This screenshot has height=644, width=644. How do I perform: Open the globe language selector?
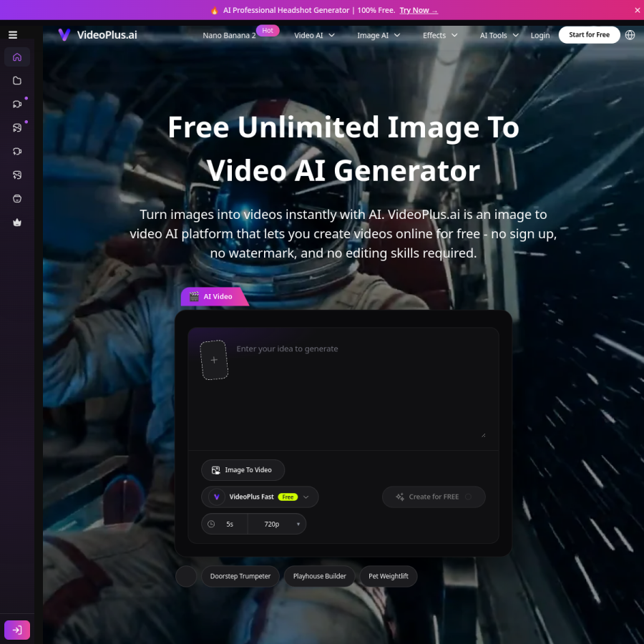[x=630, y=35]
